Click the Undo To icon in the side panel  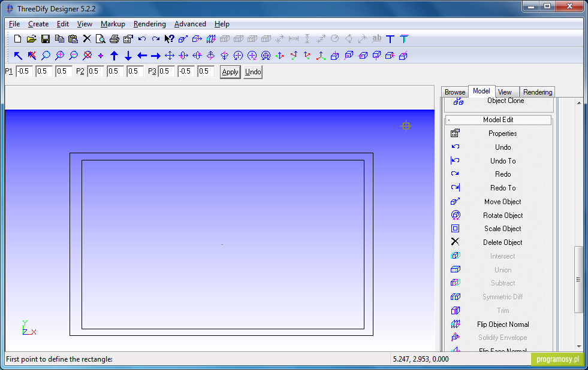point(456,160)
